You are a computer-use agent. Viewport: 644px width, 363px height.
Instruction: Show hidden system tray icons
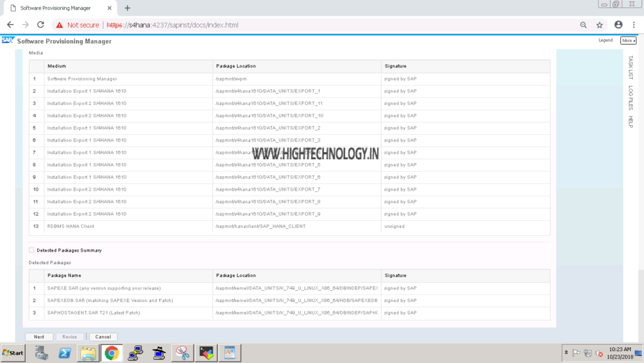pos(566,353)
